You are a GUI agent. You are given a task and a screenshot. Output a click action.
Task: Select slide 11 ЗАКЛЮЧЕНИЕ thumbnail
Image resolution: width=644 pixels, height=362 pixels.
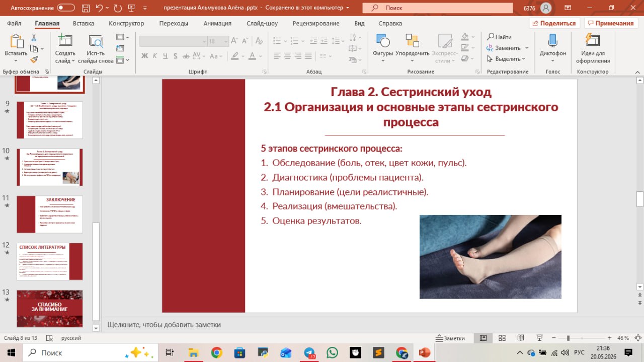[x=50, y=214]
